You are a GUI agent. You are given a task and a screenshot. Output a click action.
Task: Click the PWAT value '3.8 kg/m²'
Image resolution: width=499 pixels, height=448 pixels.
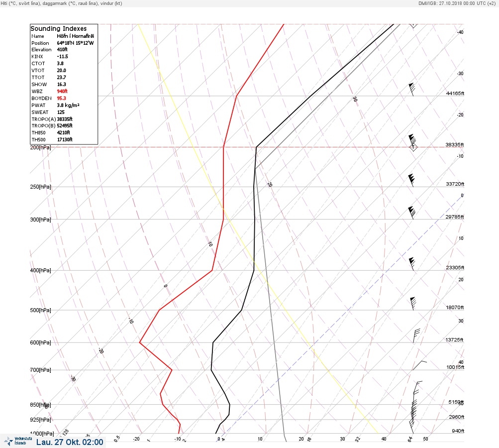(68, 105)
